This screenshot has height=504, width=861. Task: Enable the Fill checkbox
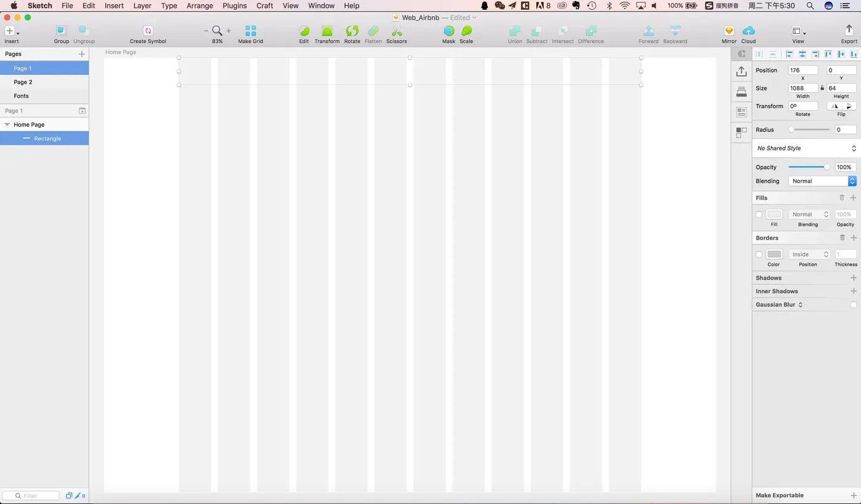(759, 215)
